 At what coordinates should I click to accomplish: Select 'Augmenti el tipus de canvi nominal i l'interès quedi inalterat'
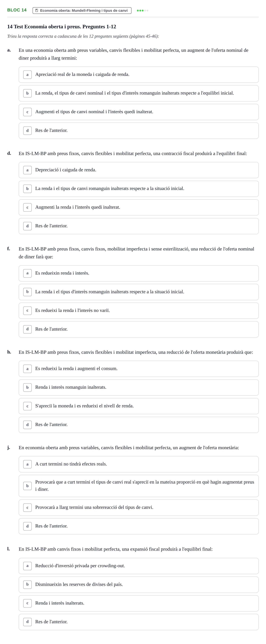(x=139, y=112)
